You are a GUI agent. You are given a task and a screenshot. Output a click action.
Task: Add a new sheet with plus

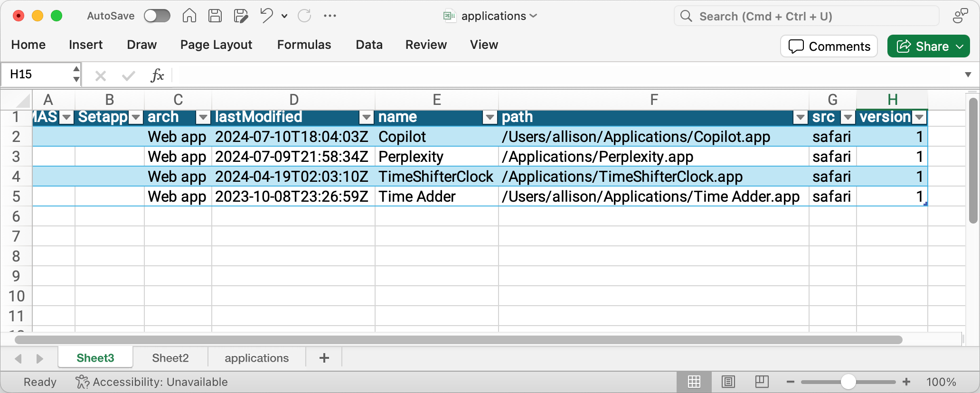324,358
